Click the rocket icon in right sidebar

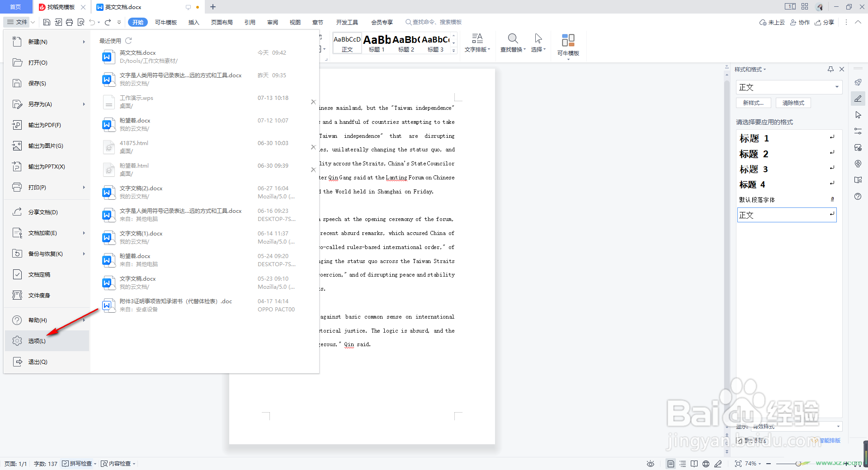coord(858,82)
